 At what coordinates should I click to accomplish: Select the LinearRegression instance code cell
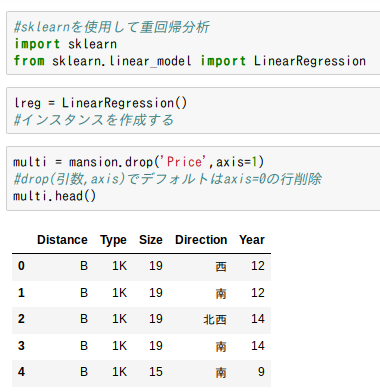pyautogui.click(x=193, y=111)
